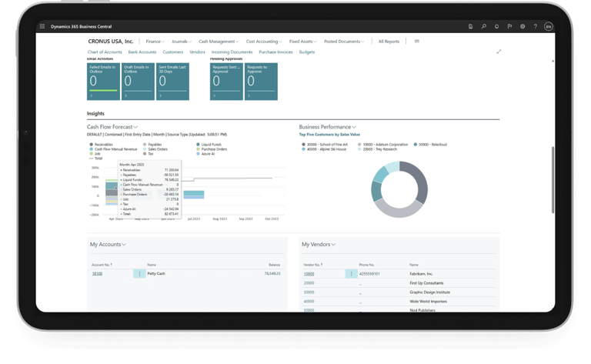Click arrow on Failed Emails in Outbox tile
The height and width of the screenshot is (364, 591).
point(92,96)
